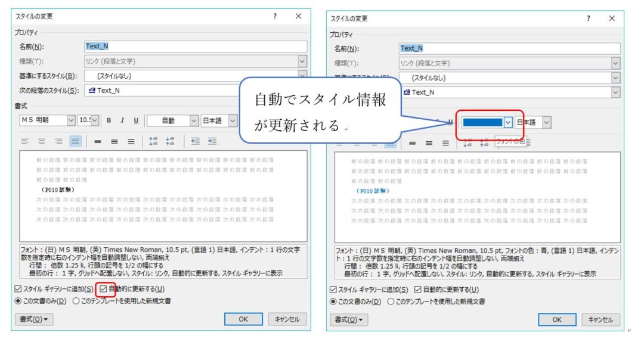
Task: Align text left in the left dialog
Action: [25, 142]
